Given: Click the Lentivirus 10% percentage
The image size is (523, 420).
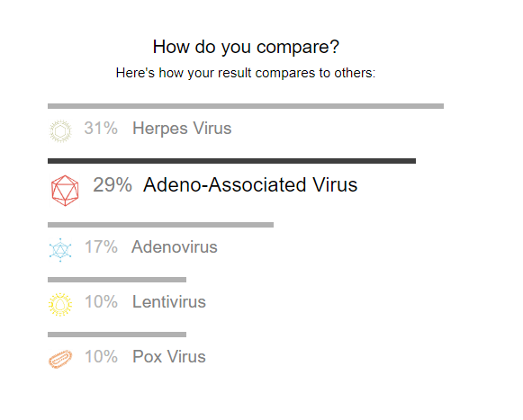Looking at the screenshot, I should (101, 301).
